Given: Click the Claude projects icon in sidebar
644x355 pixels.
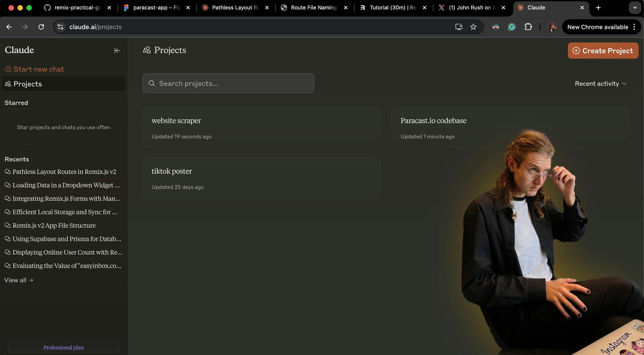Looking at the screenshot, I should [x=8, y=84].
